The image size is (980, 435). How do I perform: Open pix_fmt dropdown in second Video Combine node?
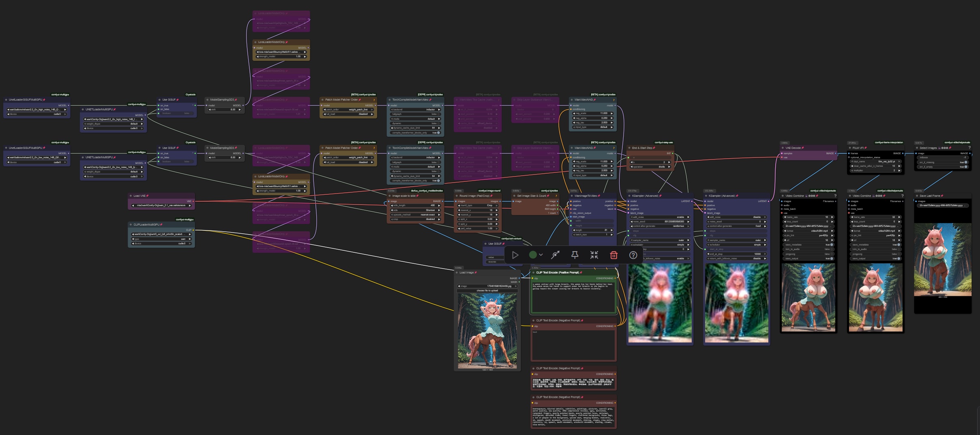[x=875, y=235]
